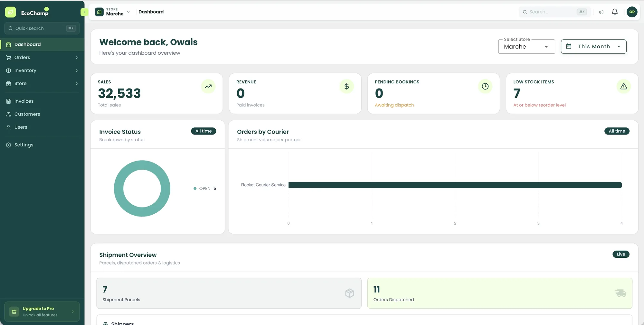Open the top bar store switcher chevron
This screenshot has width=644, height=325.
(x=128, y=12)
